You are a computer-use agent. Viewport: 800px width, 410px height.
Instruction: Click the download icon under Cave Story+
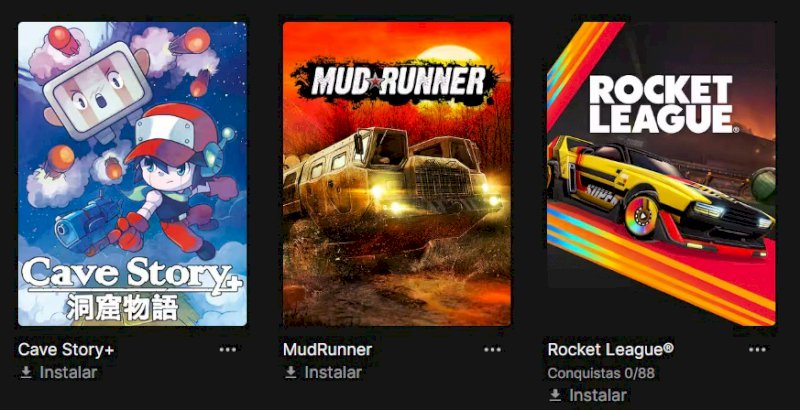point(26,373)
